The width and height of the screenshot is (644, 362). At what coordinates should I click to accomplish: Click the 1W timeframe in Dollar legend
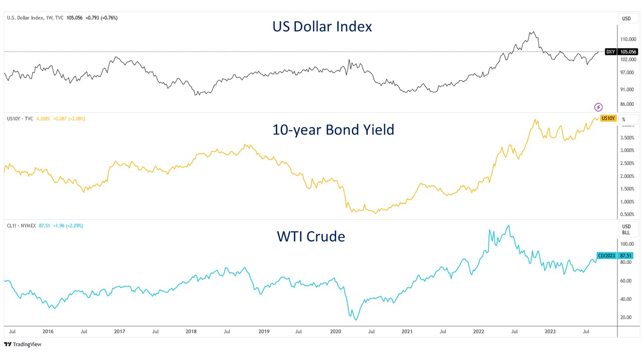click(49, 18)
